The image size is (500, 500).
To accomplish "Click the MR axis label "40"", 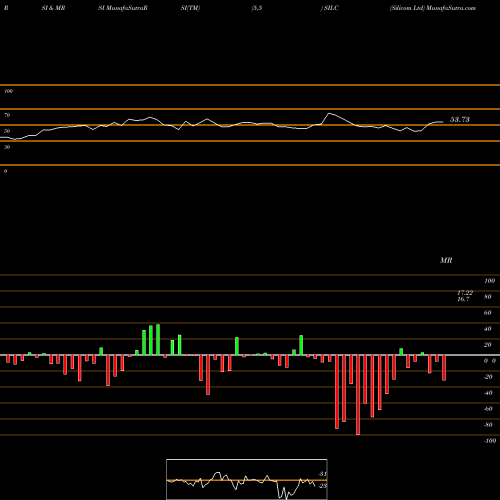I will click(x=488, y=329).
